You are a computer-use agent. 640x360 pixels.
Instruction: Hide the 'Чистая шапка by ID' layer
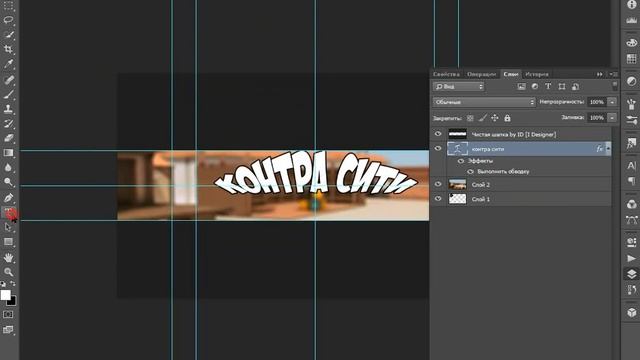pos(438,134)
